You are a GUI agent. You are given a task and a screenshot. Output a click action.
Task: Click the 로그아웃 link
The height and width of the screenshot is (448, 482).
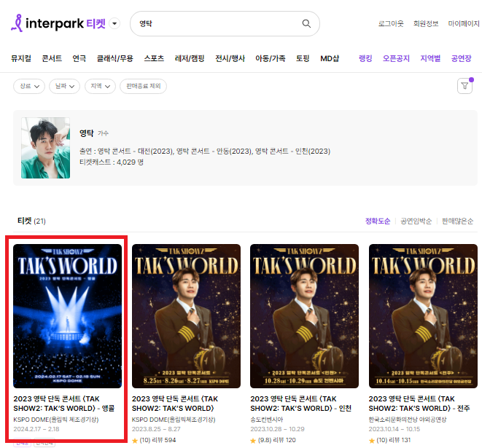tap(391, 23)
